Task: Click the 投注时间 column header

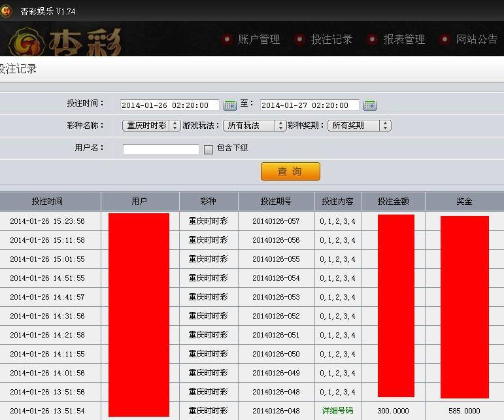Action: [47, 201]
